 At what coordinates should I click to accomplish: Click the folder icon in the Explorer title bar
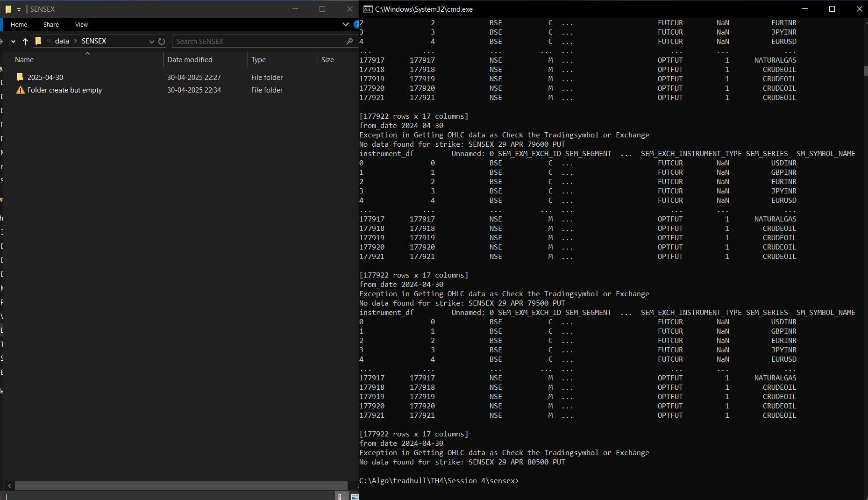(8, 9)
